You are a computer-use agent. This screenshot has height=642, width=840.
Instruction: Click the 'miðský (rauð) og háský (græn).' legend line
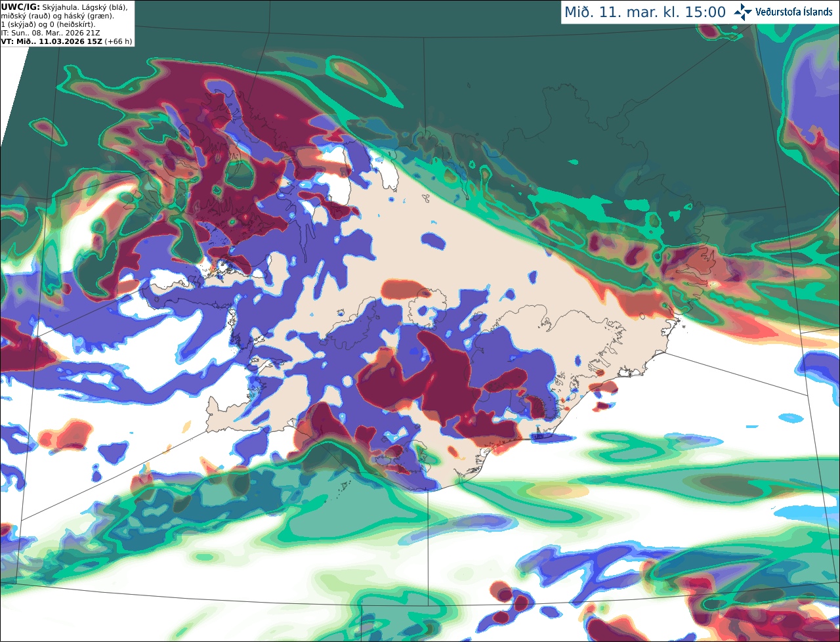click(58, 16)
